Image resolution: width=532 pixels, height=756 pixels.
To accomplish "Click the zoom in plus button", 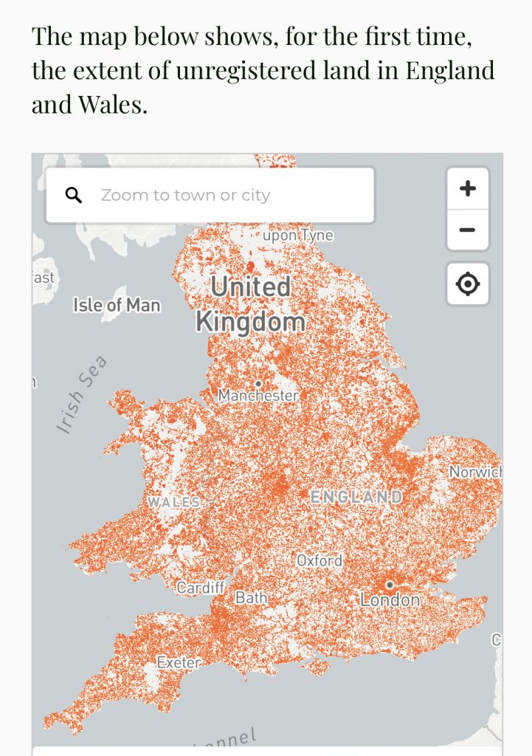I will (x=467, y=188).
